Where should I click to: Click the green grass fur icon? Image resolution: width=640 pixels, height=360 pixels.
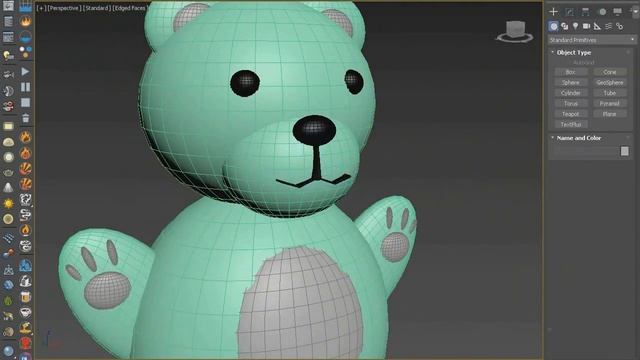click(8, 301)
